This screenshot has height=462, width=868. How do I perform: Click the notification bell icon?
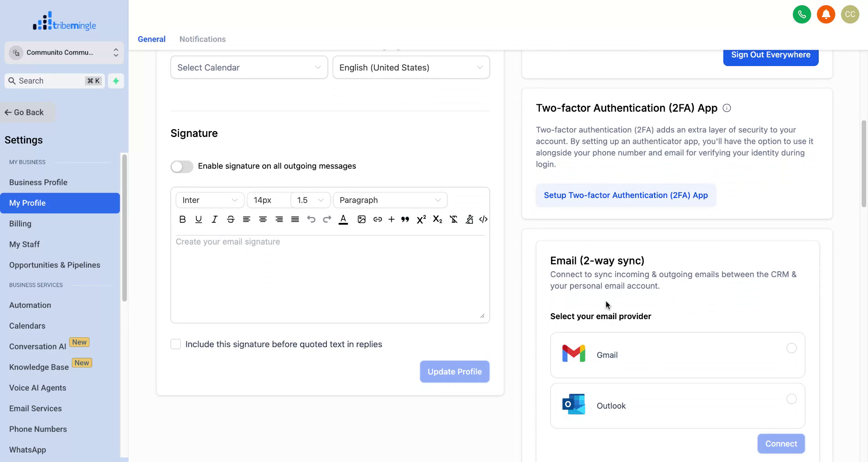[826, 14]
